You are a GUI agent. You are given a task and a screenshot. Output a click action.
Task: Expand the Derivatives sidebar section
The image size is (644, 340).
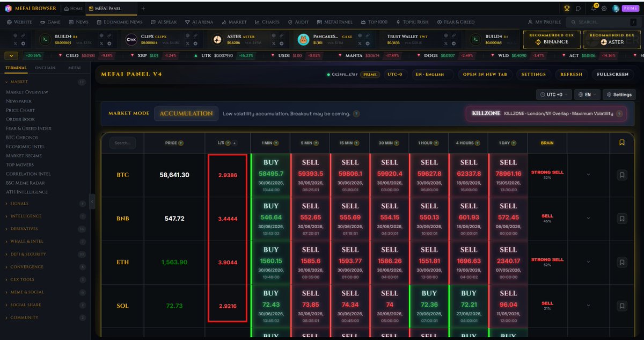point(45,229)
